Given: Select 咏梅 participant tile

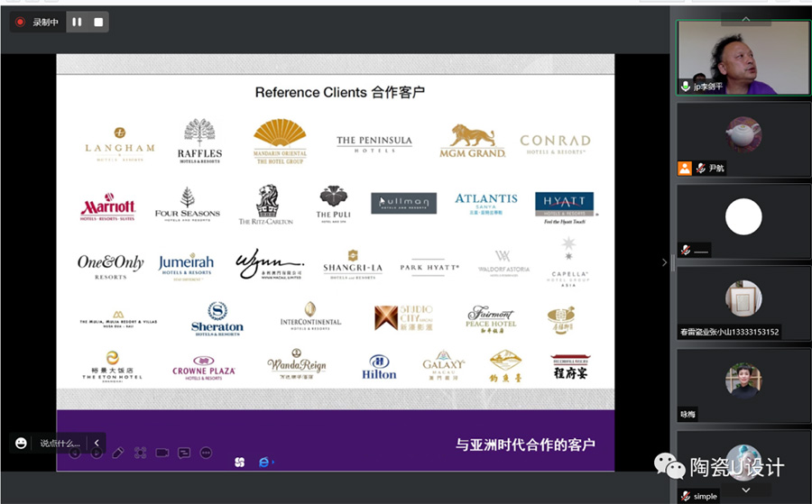Looking at the screenshot, I should pos(743,383).
